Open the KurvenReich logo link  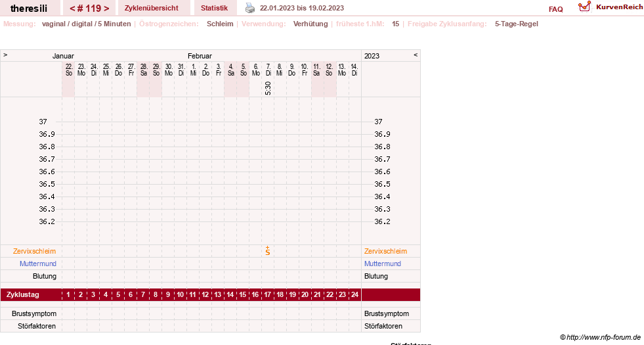pyautogui.click(x=611, y=7)
